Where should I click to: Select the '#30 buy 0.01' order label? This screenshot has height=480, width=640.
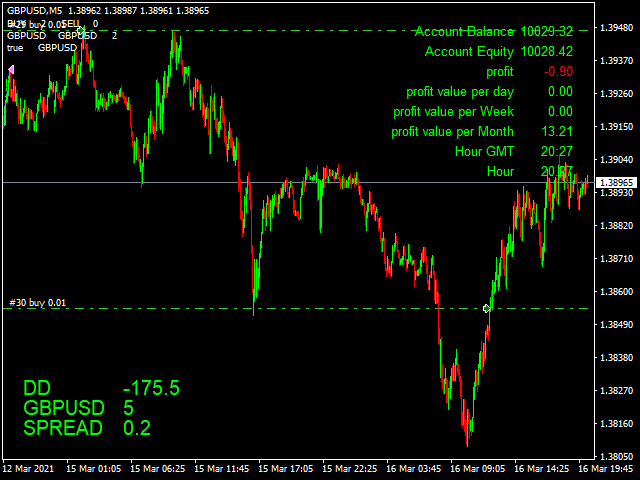(38, 302)
